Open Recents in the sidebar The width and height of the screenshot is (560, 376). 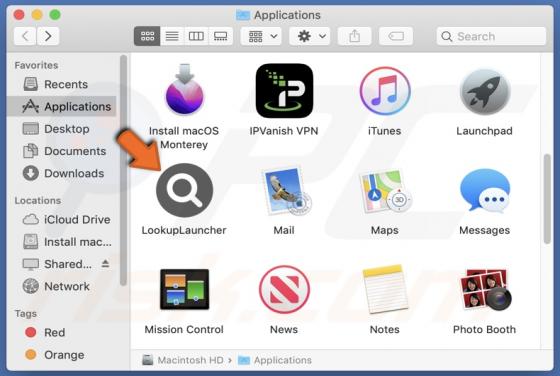pos(61,84)
